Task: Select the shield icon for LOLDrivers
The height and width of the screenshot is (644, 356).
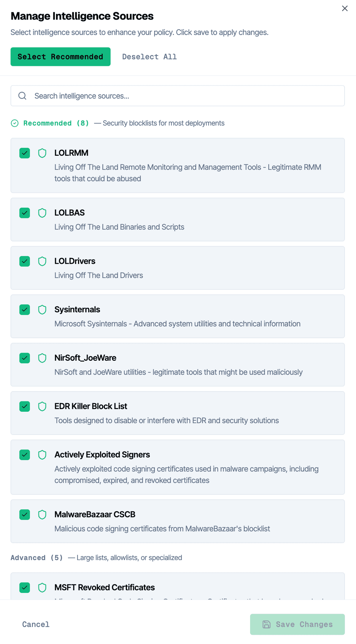Action: click(42, 261)
